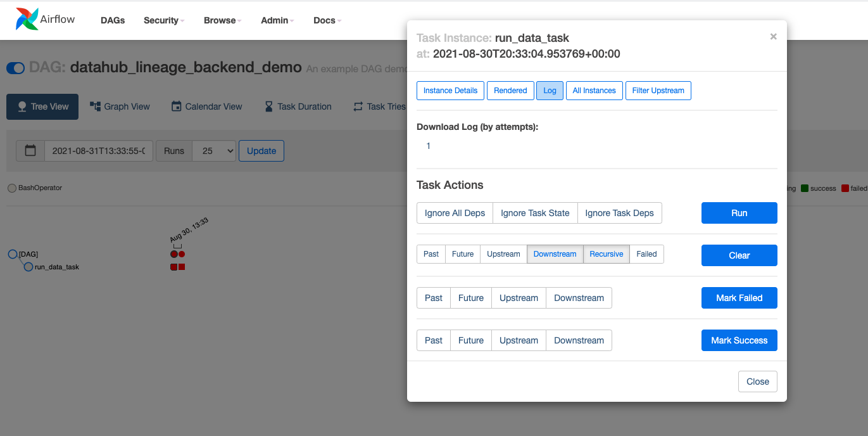Click the green success legend swatch
Viewport: 868px width, 436px height.
coord(804,188)
